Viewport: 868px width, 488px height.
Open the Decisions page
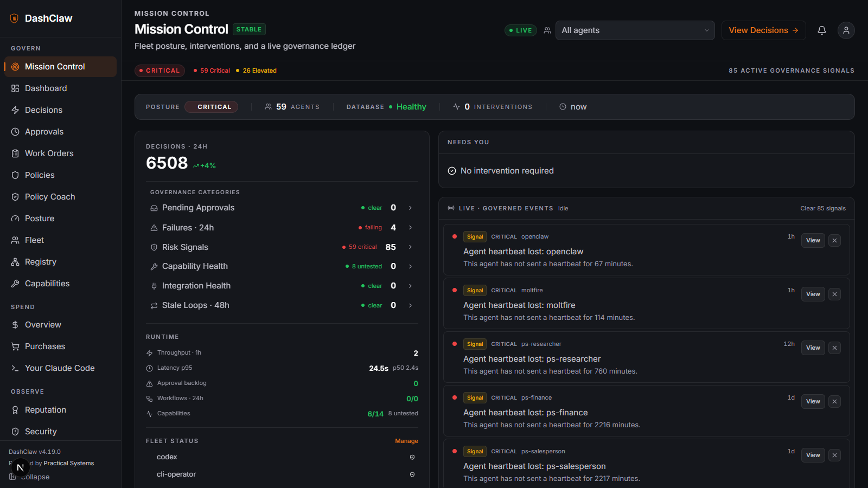tap(60, 110)
